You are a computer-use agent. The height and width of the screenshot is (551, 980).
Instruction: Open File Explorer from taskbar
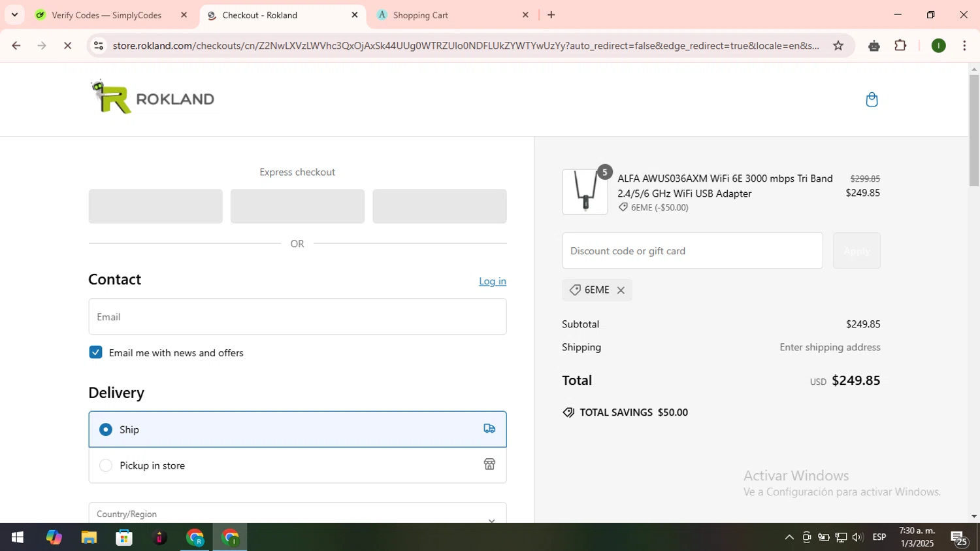coord(89,537)
